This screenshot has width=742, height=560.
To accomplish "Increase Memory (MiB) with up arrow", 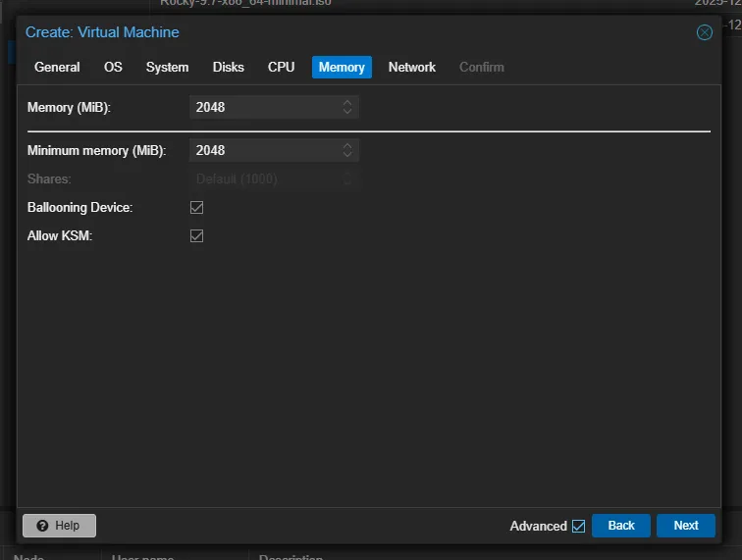I will (x=346, y=102).
